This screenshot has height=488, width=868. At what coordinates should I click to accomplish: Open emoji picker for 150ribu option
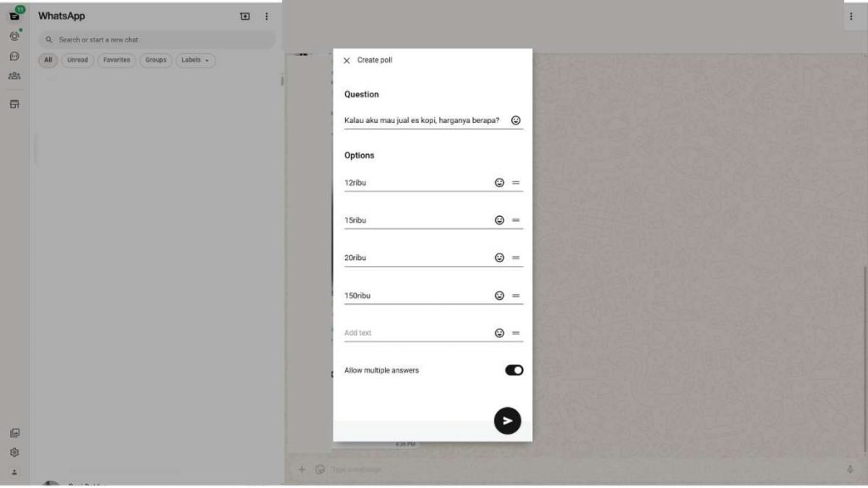tap(499, 296)
